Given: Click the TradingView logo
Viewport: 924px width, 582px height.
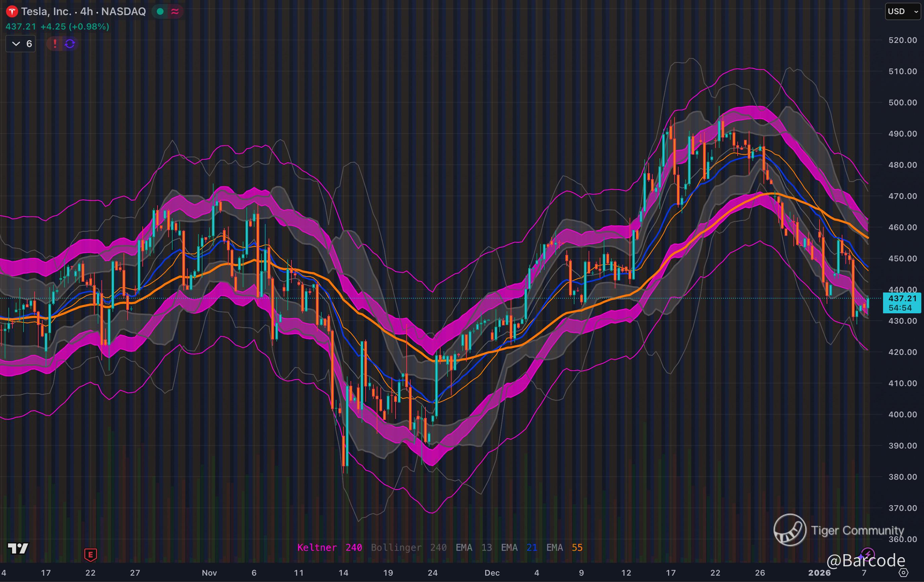Looking at the screenshot, I should 18,549.
